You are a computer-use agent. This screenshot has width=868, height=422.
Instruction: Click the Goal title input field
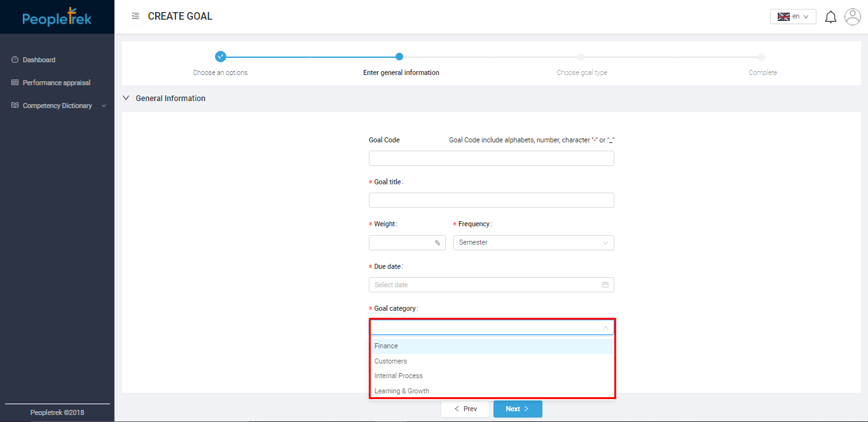click(x=491, y=200)
